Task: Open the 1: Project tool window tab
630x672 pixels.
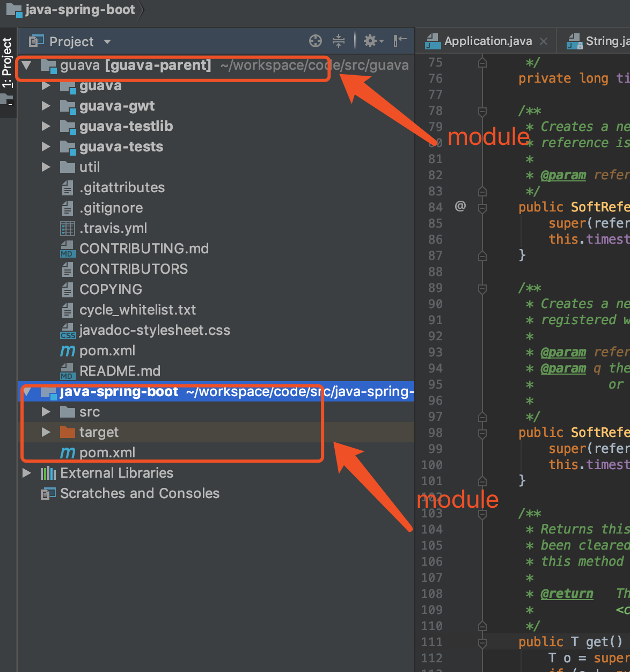Action: (7, 62)
